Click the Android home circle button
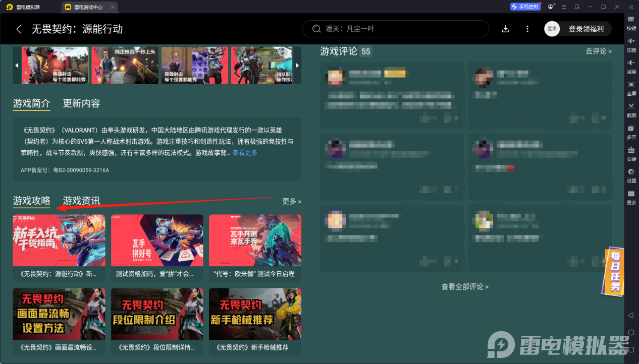The image size is (639, 364). [x=631, y=332]
